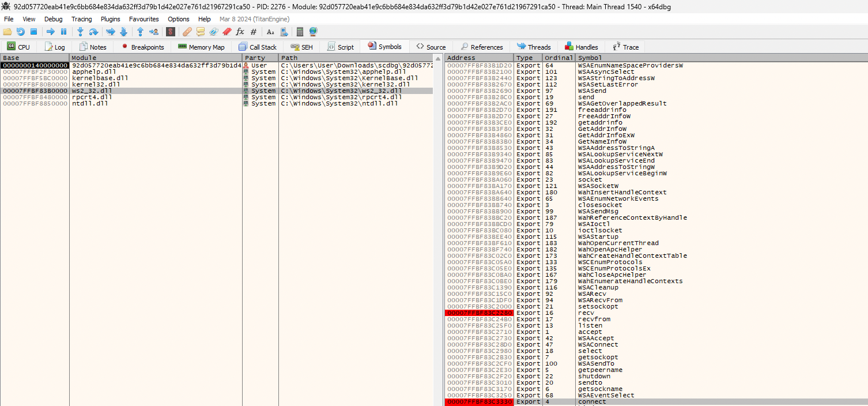This screenshot has width=868, height=406.
Task: Open the File menu
Action: pyautogui.click(x=9, y=19)
